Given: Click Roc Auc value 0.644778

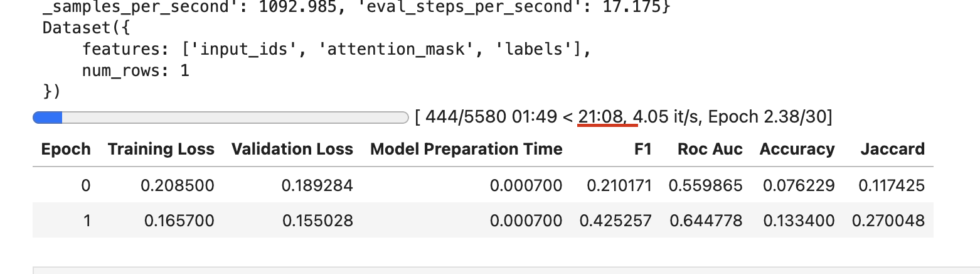Looking at the screenshot, I should point(706,221).
